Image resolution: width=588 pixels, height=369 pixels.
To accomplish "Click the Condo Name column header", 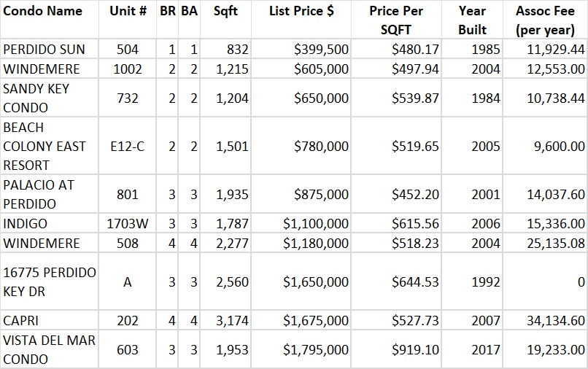I will pyautogui.click(x=43, y=12).
